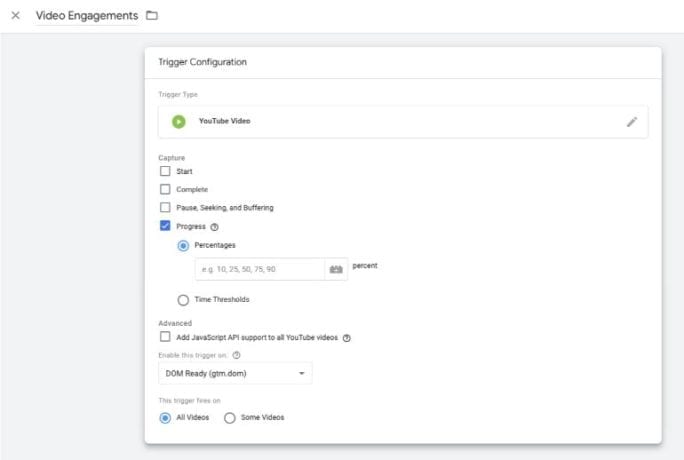Click the folder icon next to trigger name
684x460 pixels.
click(152, 16)
